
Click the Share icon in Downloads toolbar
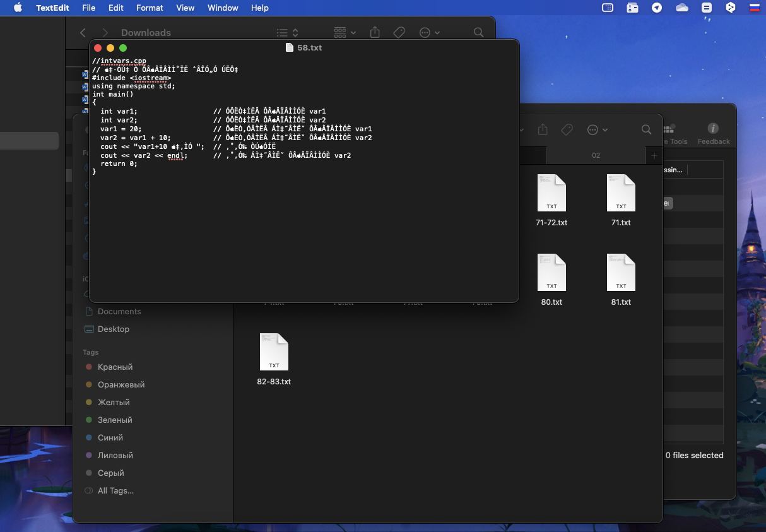[x=375, y=32]
